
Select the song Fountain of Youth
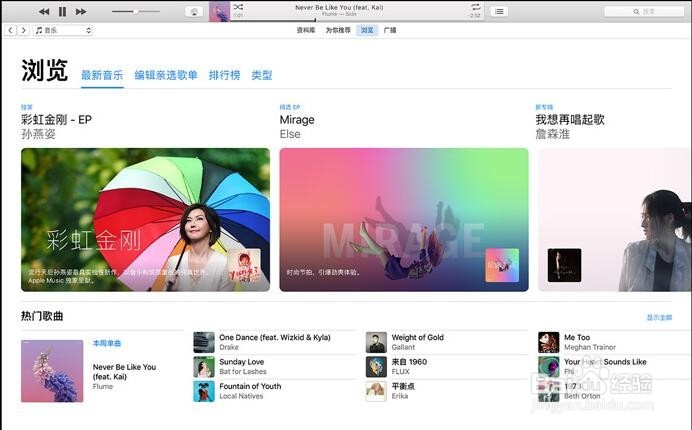click(x=250, y=386)
